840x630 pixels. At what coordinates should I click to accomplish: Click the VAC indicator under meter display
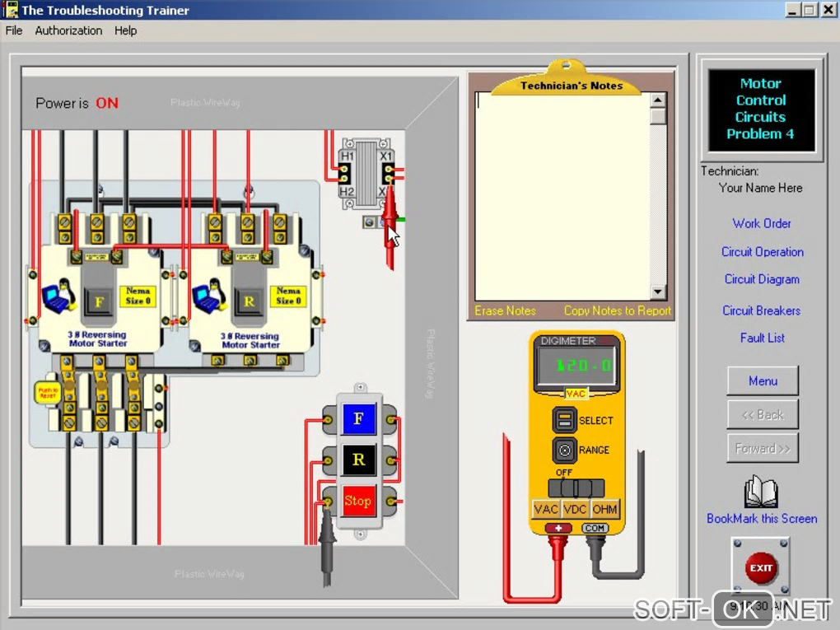click(576, 394)
